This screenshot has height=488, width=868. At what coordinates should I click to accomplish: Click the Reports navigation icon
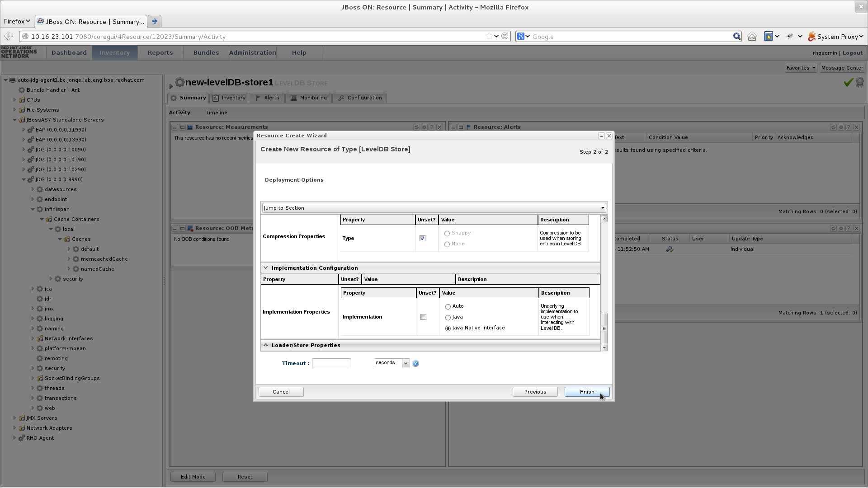160,52
